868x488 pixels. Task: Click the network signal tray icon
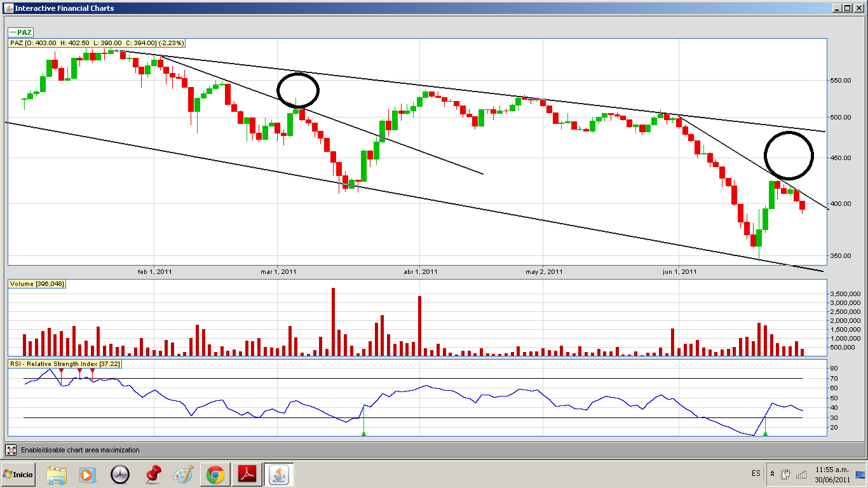click(x=801, y=474)
